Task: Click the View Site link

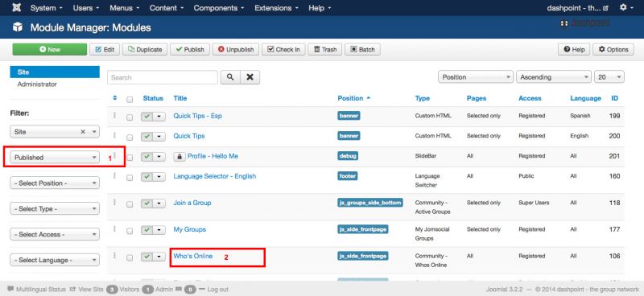Action: point(87,290)
